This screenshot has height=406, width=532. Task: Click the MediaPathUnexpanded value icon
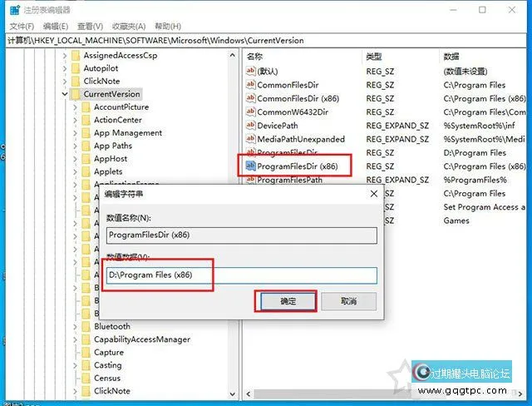(250, 139)
